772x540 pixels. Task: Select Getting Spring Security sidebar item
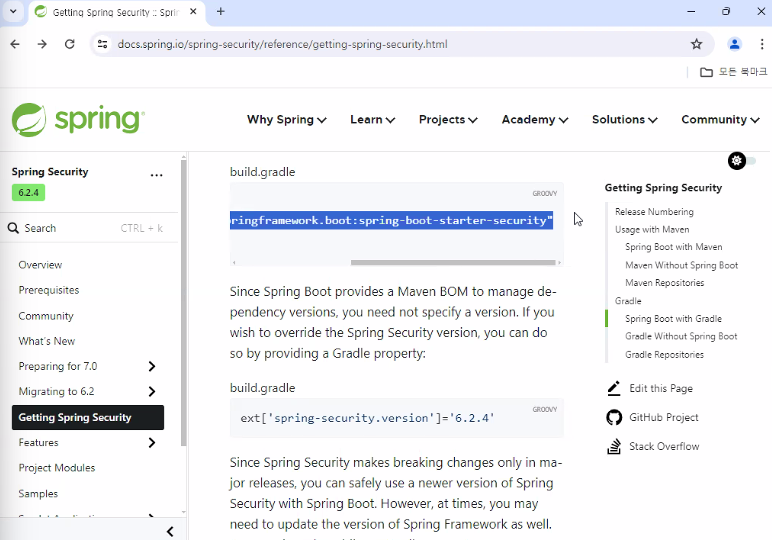tap(88, 417)
